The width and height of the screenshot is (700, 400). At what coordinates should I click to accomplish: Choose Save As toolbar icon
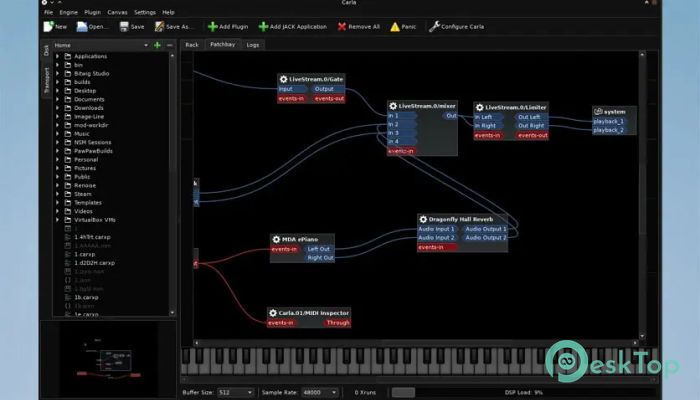tap(159, 26)
